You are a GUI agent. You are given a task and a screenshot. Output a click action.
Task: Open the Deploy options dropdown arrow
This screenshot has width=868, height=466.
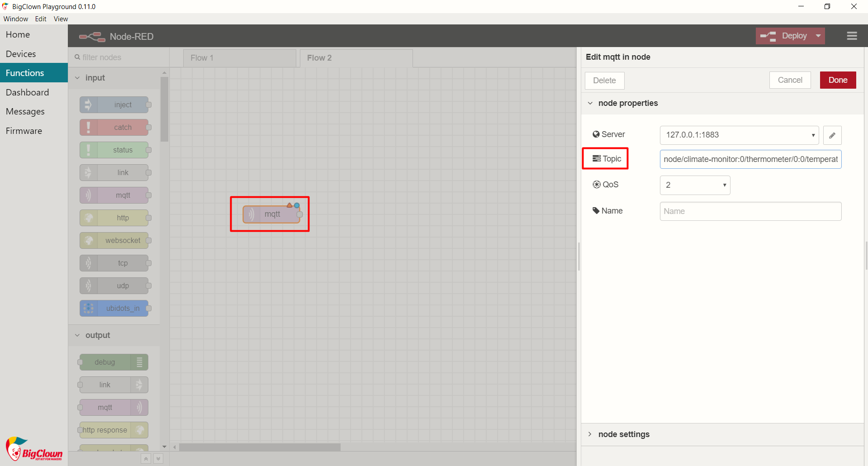818,36
